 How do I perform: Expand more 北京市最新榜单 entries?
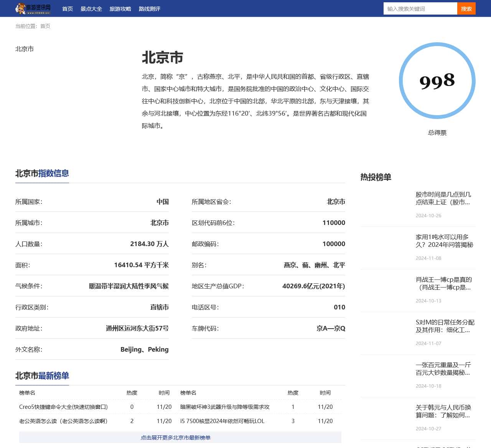(180, 438)
